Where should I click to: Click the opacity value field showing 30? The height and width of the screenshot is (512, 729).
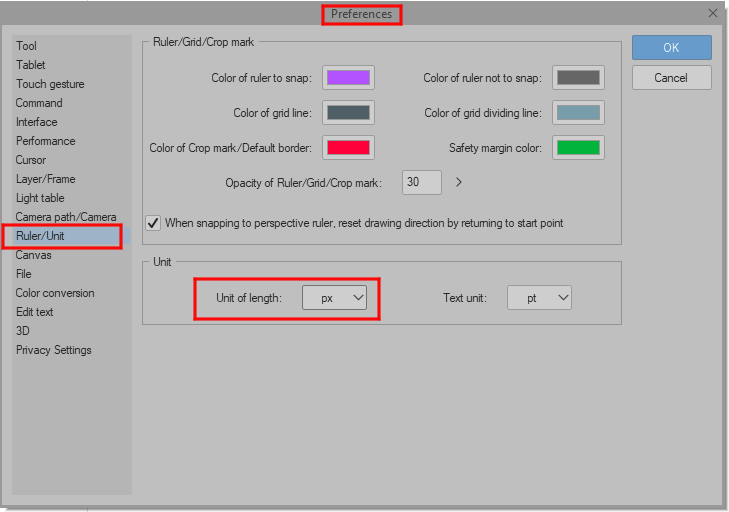click(422, 182)
